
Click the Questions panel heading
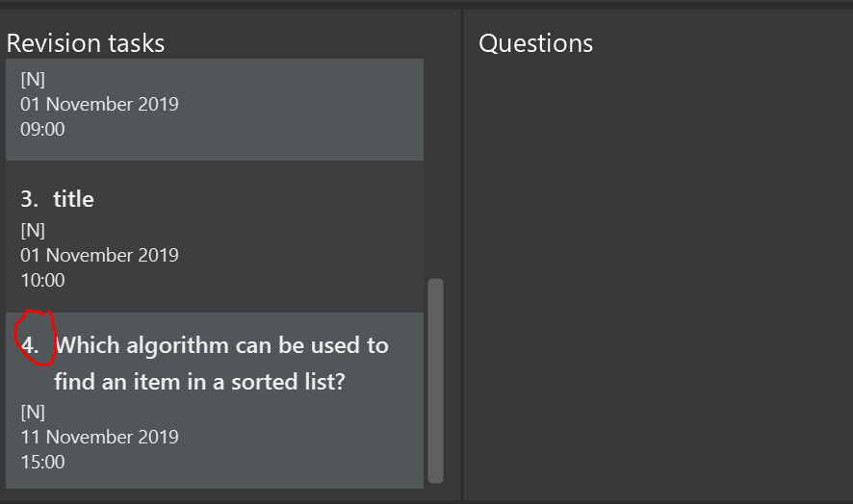(x=536, y=43)
